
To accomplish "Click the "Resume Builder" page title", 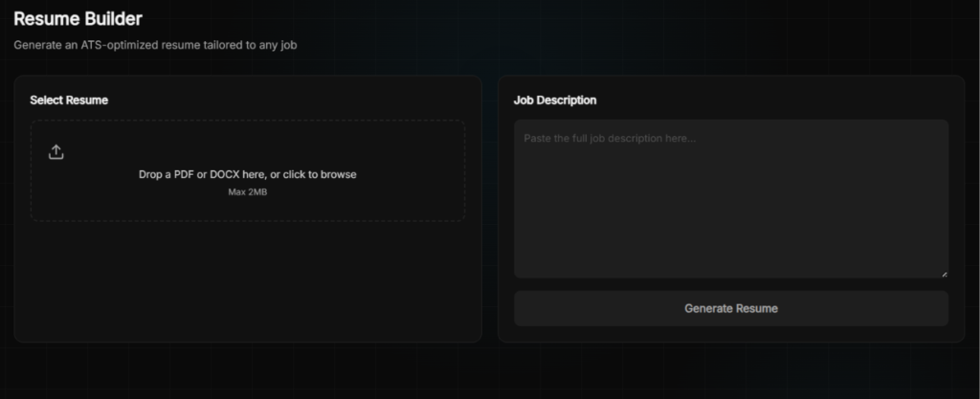I will coord(78,19).
